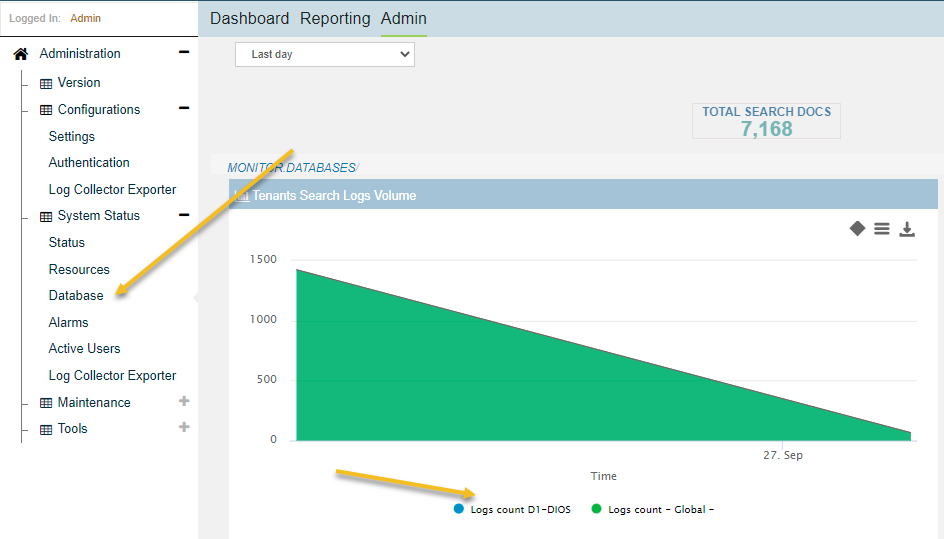The image size is (944, 539).
Task: Open the Alarms item
Action: point(69,323)
